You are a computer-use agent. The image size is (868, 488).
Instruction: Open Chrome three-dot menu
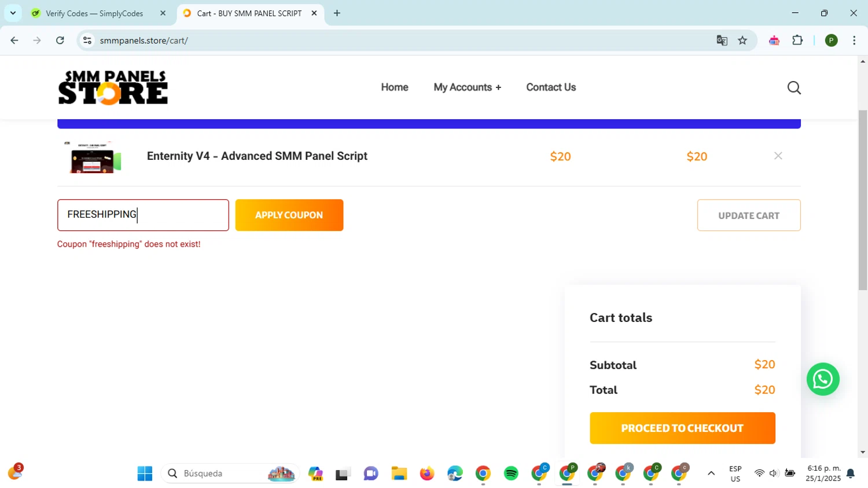[x=854, y=41]
